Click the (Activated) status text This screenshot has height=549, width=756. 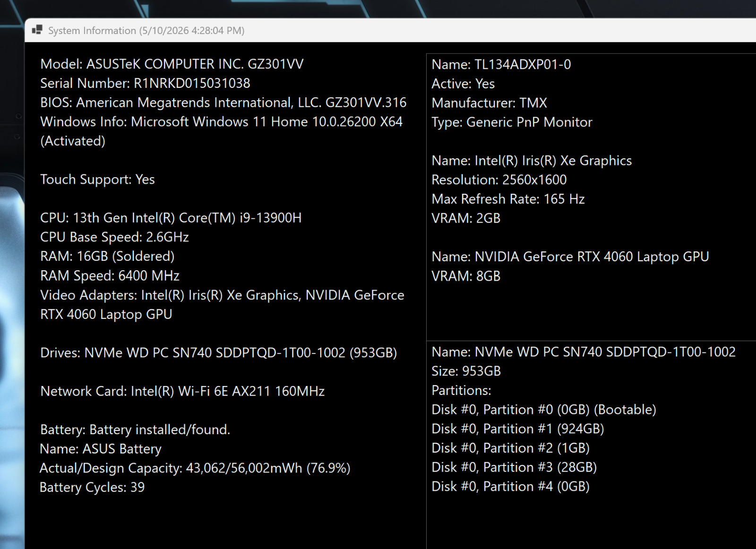point(73,141)
